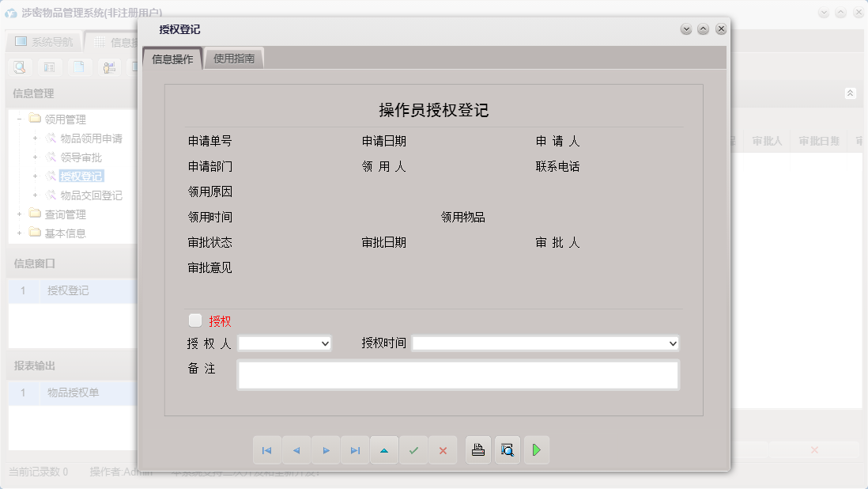Expand the 基本信息 tree node

coord(18,233)
